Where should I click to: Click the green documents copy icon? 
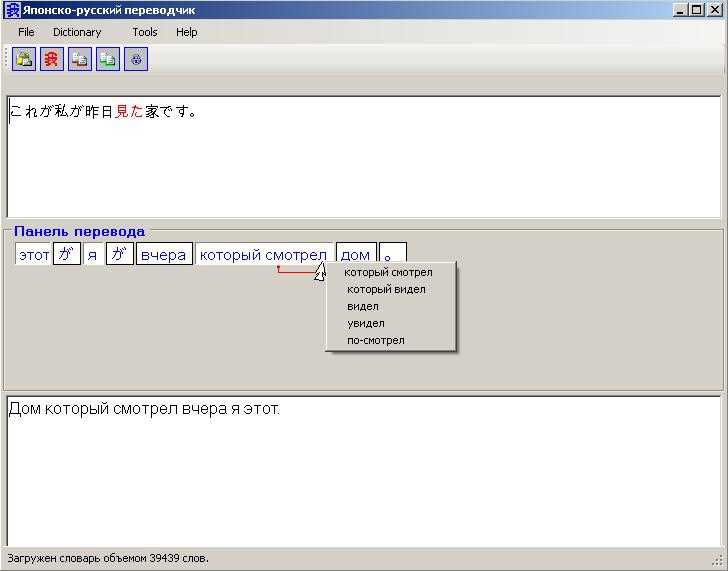pyautogui.click(x=108, y=59)
